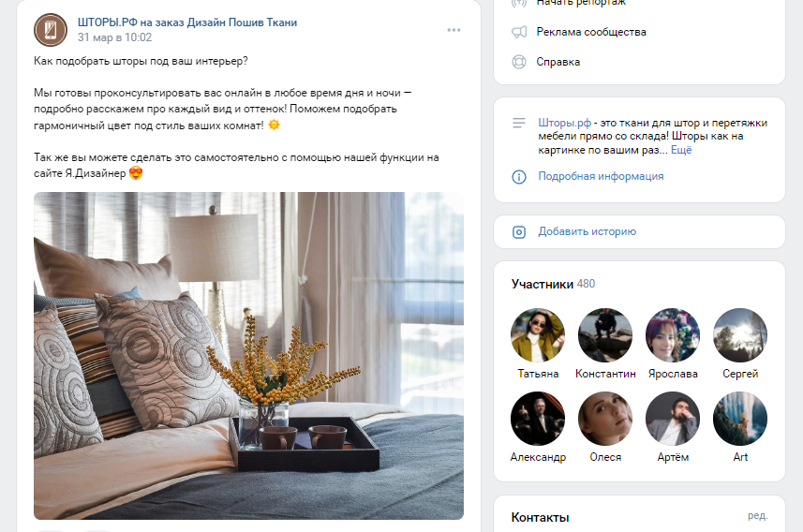The width and height of the screenshot is (803, 532).
Task: Open the Шторы.рф link in description
Action: [564, 123]
